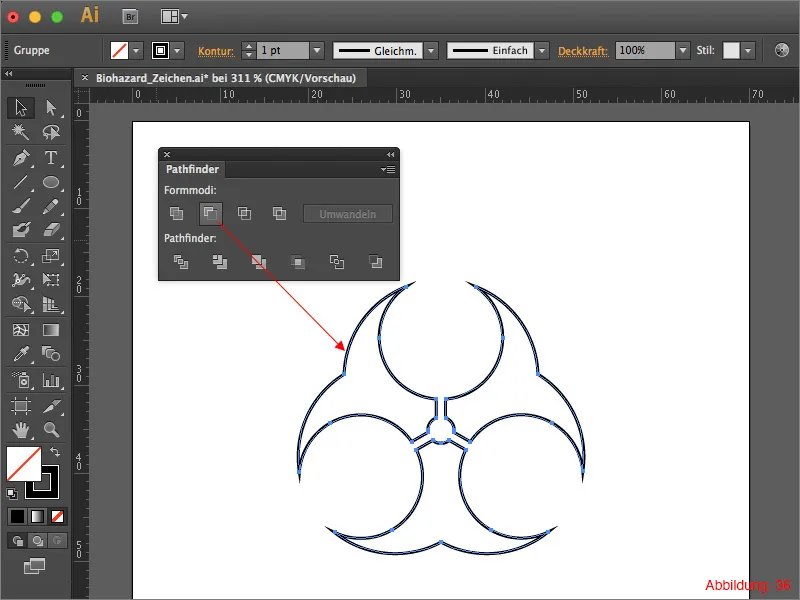Image resolution: width=800 pixels, height=600 pixels.
Task: Select the Pencil tool
Action: click(51, 206)
